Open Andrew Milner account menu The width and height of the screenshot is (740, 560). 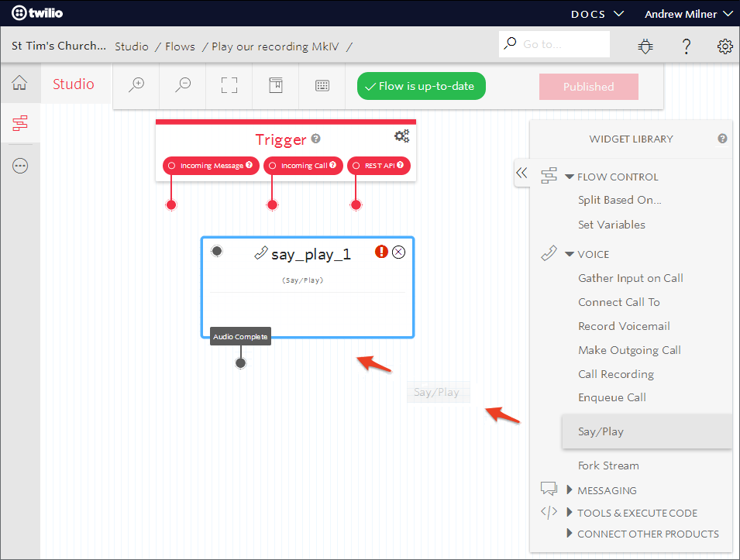pos(689,14)
